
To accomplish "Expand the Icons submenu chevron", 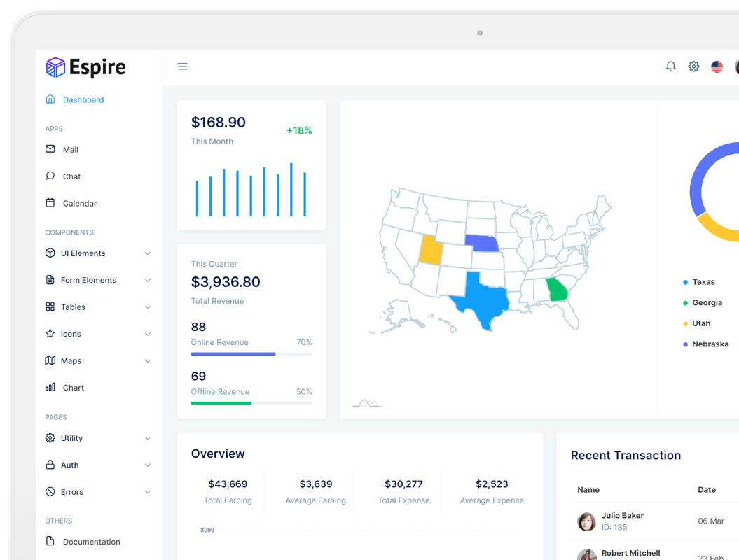I will point(148,334).
